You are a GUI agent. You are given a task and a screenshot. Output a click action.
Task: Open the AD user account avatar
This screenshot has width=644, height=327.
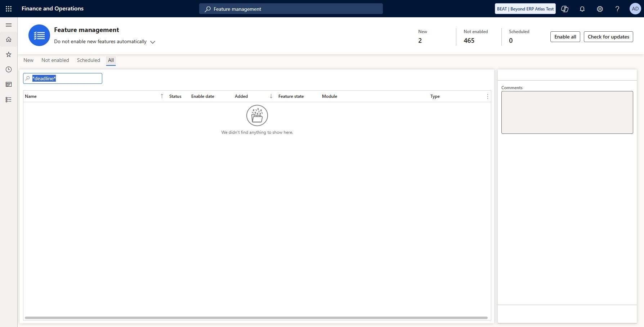635,9
